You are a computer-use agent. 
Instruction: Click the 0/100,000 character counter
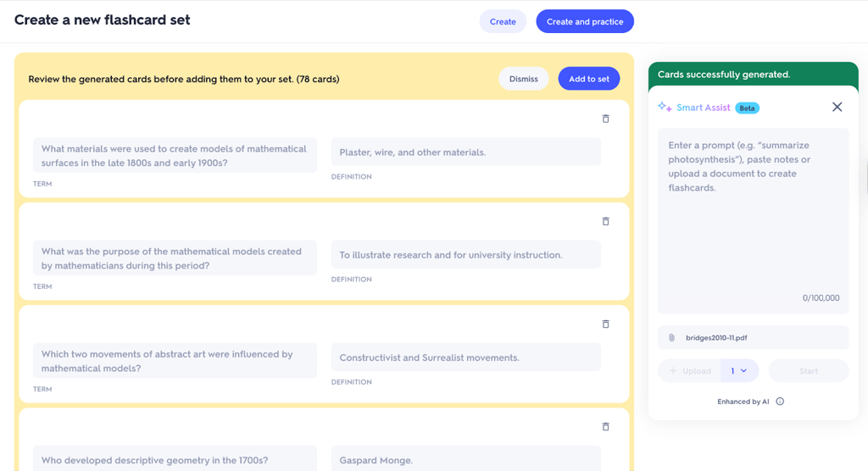point(821,298)
